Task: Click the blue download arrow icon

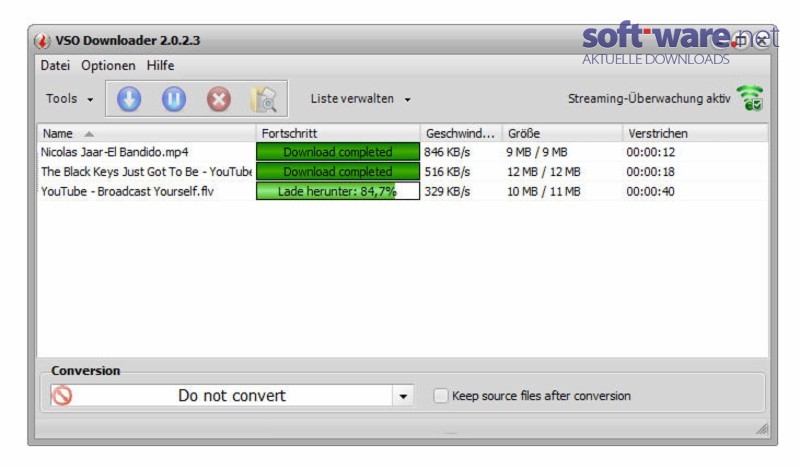Action: coord(129,99)
